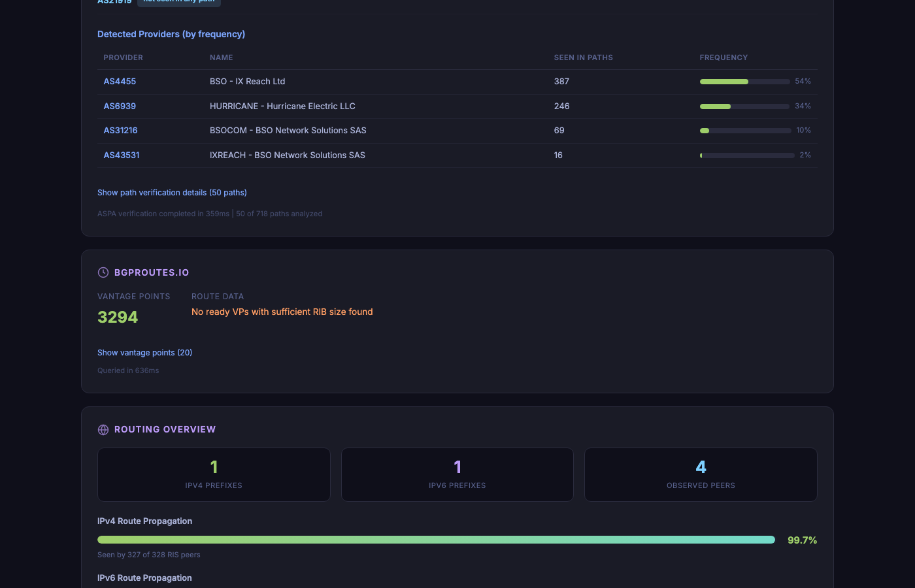Click the 246 seen in paths value
This screenshot has width=915, height=588.
561,106
